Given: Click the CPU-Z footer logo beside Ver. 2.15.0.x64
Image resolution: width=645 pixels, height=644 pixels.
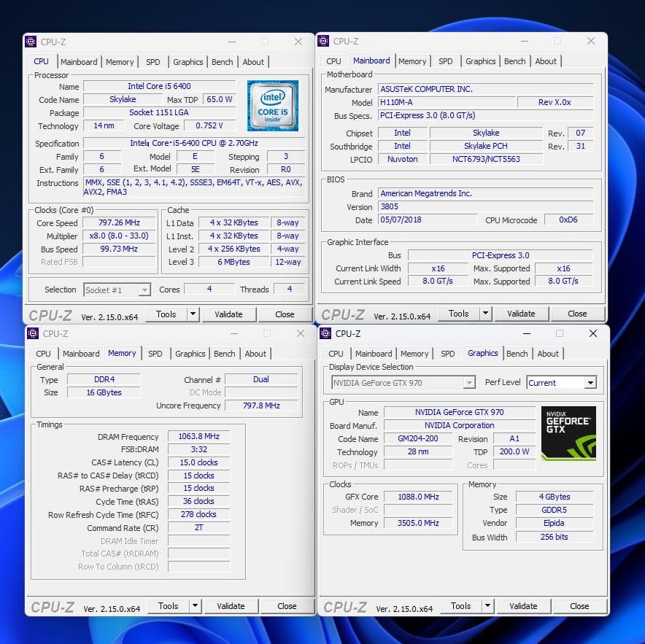Looking at the screenshot, I should tap(50, 314).
